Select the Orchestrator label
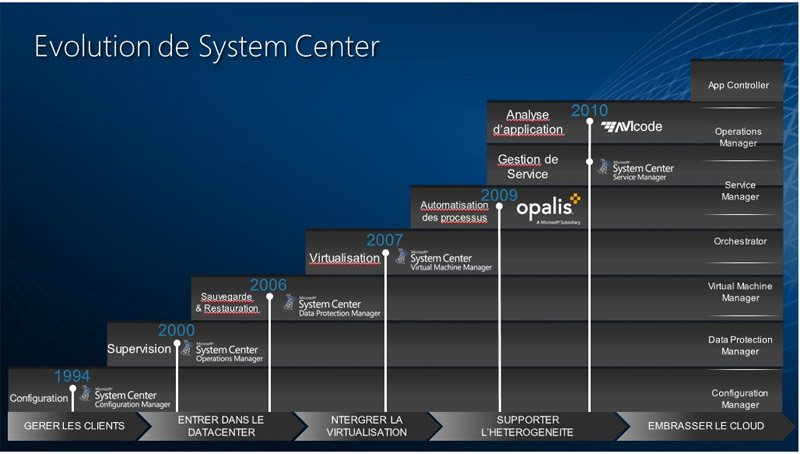Image resolution: width=800 pixels, height=454 pixels. click(740, 241)
